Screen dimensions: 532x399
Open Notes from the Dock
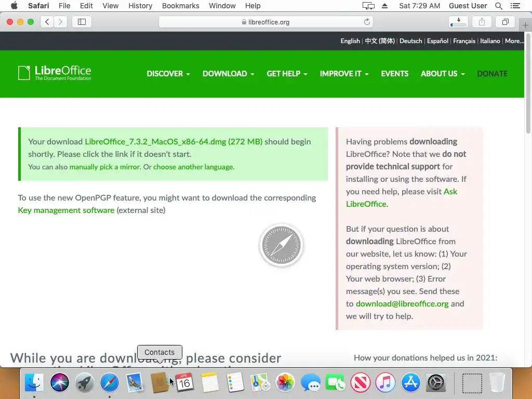pos(210,382)
